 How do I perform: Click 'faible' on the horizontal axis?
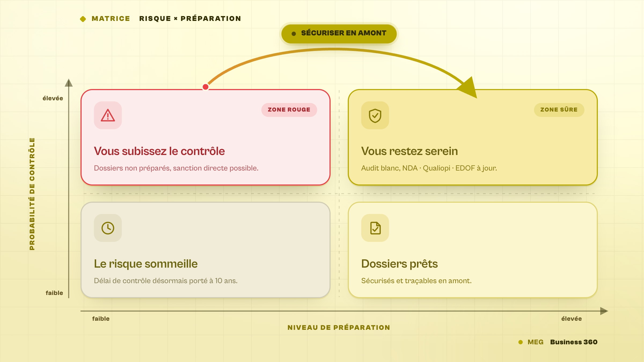[x=101, y=319]
